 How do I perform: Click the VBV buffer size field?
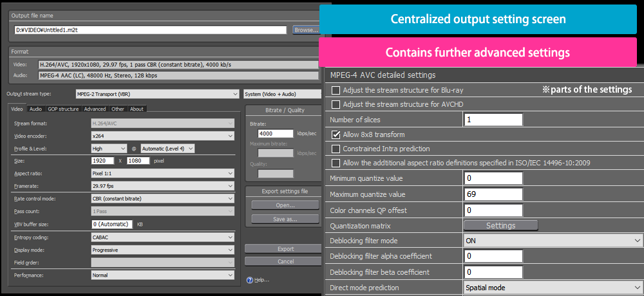click(112, 225)
